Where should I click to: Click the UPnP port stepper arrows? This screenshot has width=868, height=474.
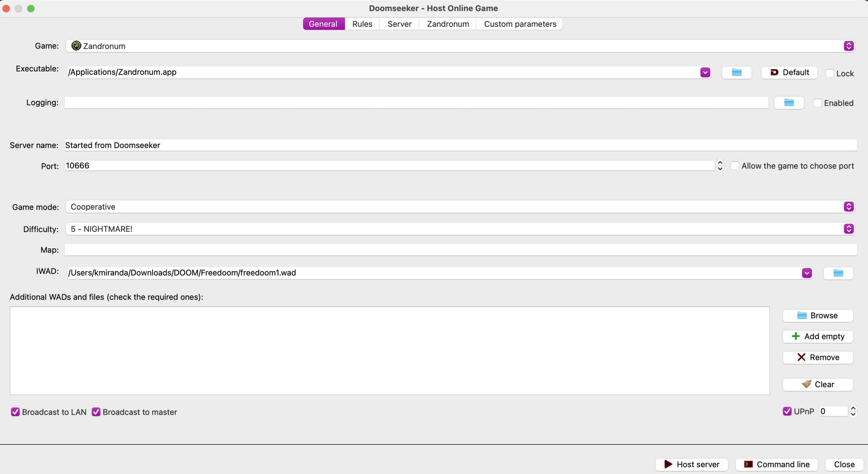click(853, 411)
